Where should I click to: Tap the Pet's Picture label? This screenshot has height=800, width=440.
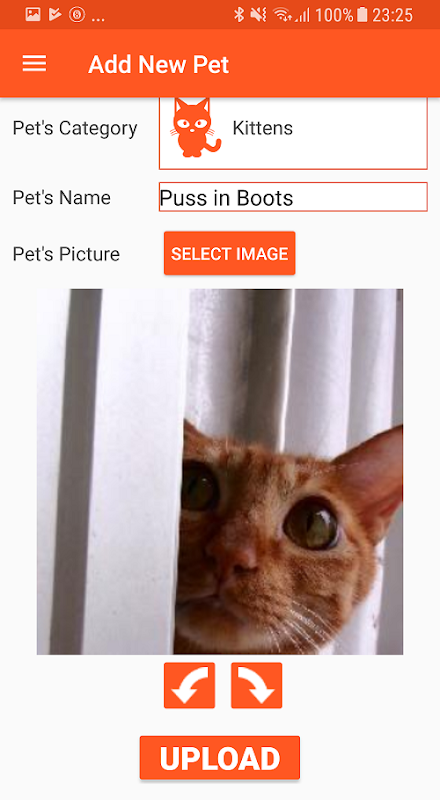pyautogui.click(x=66, y=254)
